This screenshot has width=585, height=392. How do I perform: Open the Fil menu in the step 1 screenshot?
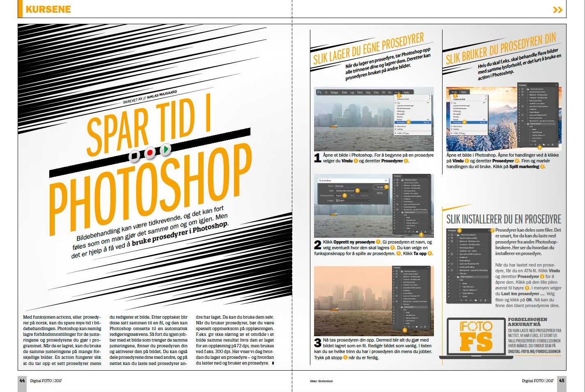[326, 93]
